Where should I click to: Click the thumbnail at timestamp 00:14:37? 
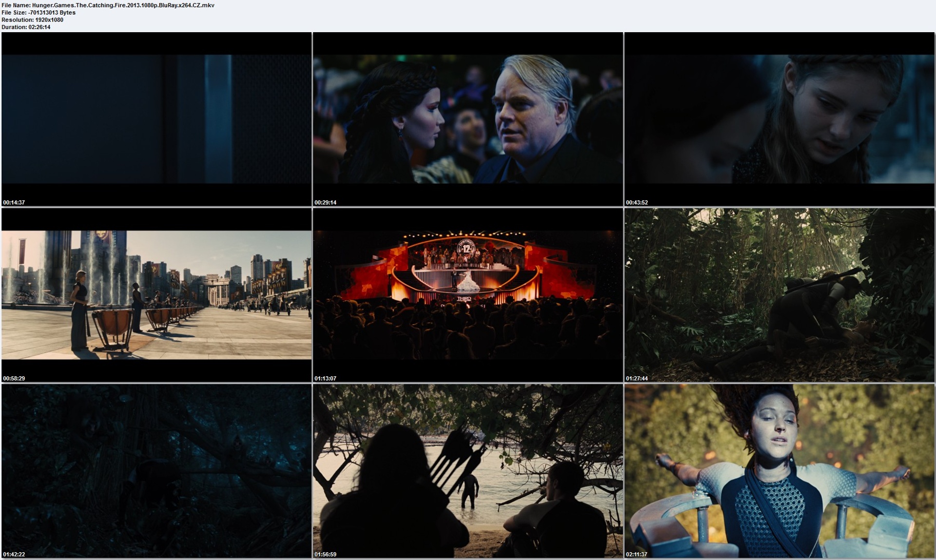pos(156,119)
